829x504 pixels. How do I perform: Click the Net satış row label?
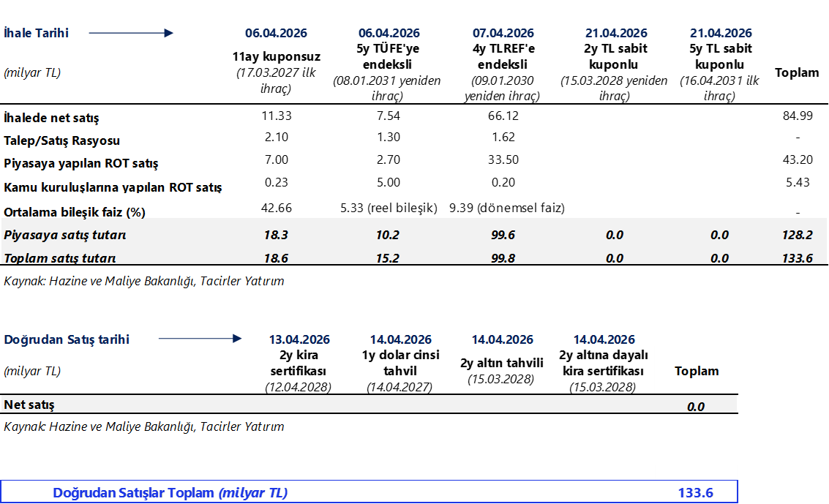(29, 405)
